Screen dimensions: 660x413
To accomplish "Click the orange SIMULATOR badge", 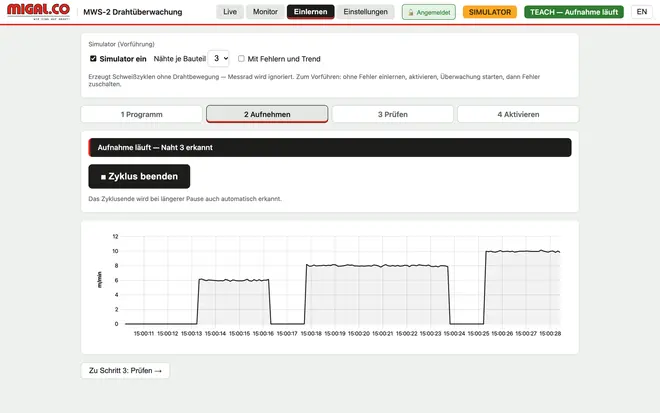I will [x=490, y=12].
